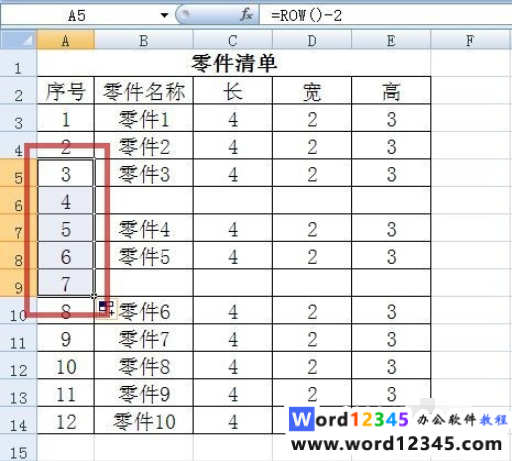Select column D header

pyautogui.click(x=312, y=40)
